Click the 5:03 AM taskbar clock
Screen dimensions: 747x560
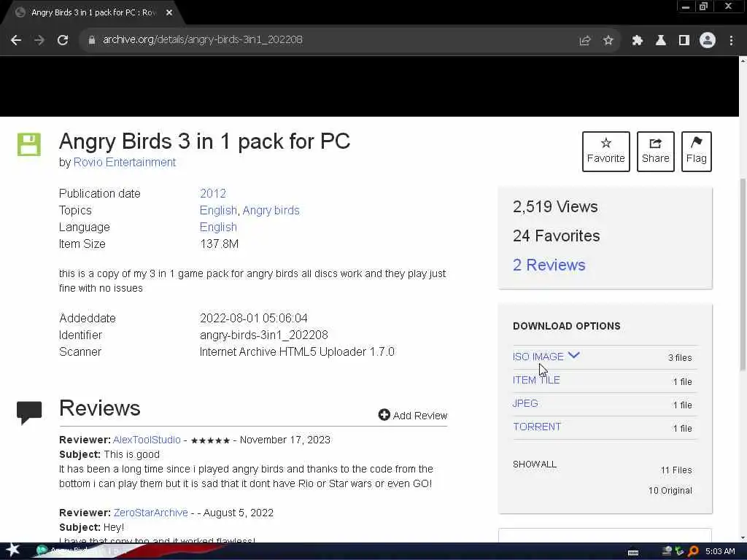pyautogui.click(x=720, y=551)
